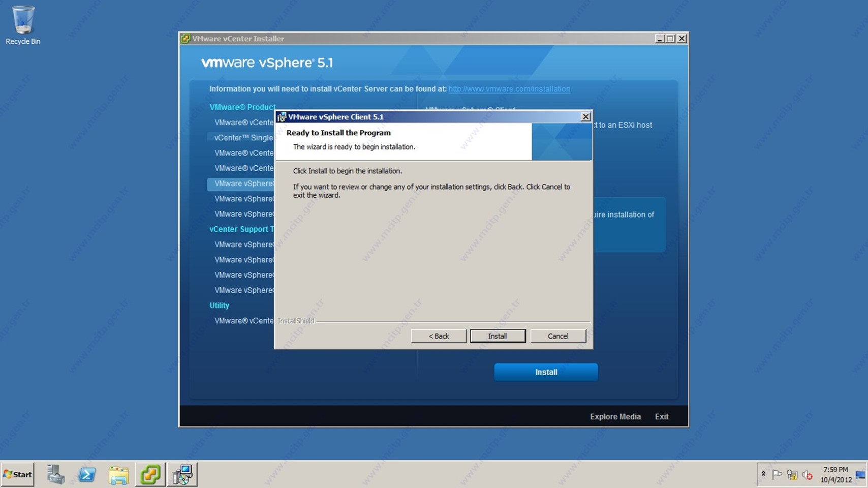The image size is (868, 488).
Task: Switch to vSphere Client setup taskbar icon
Action: click(182, 475)
